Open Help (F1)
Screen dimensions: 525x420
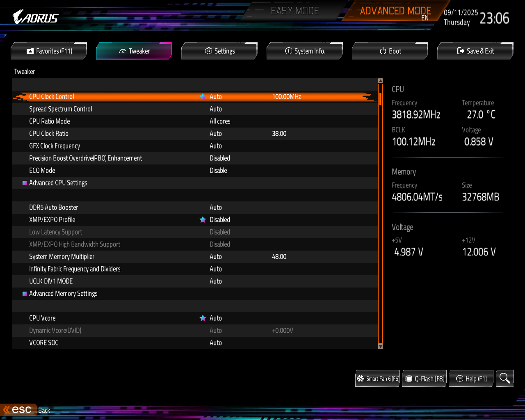pos(471,379)
